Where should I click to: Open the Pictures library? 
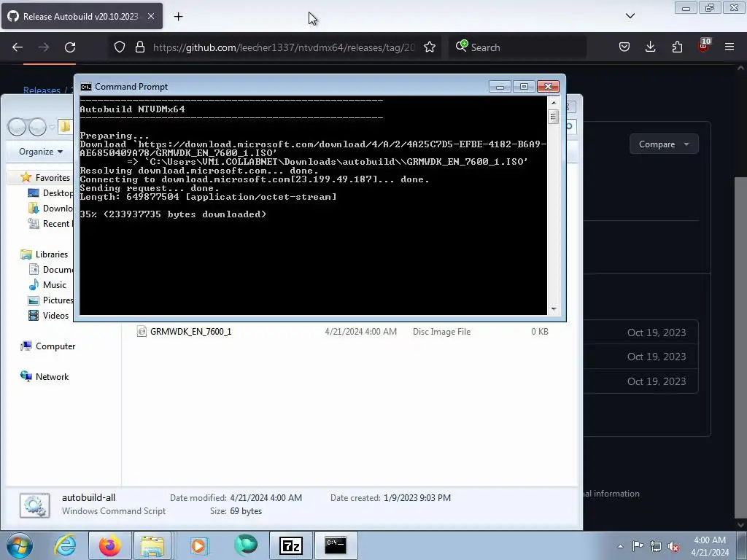pyautogui.click(x=52, y=300)
